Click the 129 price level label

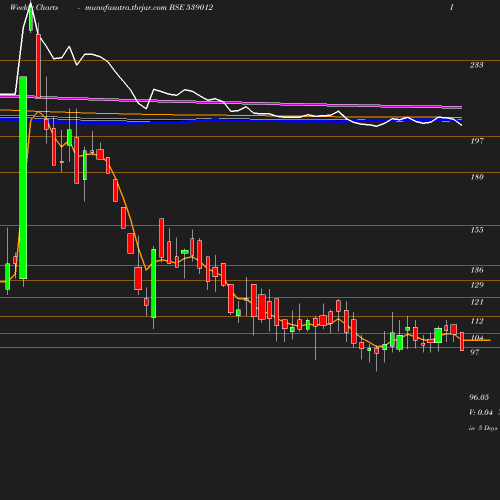[477, 285]
